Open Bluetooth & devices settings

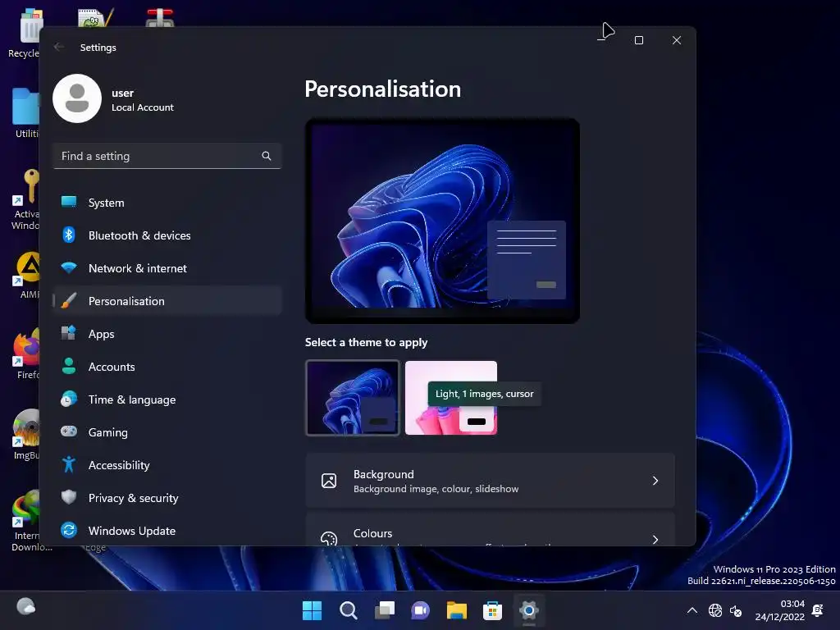click(167, 235)
